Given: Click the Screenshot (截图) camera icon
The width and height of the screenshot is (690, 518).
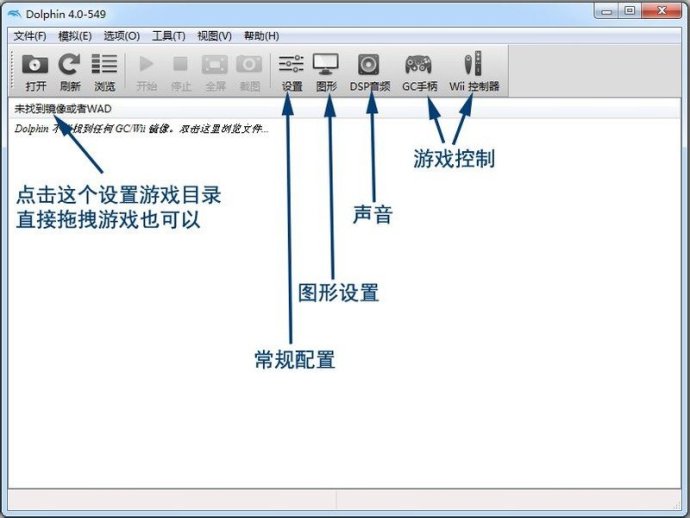Looking at the screenshot, I should 249,65.
